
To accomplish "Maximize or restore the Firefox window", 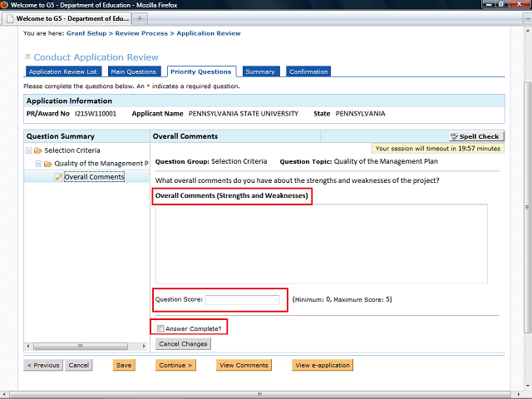I will [500, 4].
